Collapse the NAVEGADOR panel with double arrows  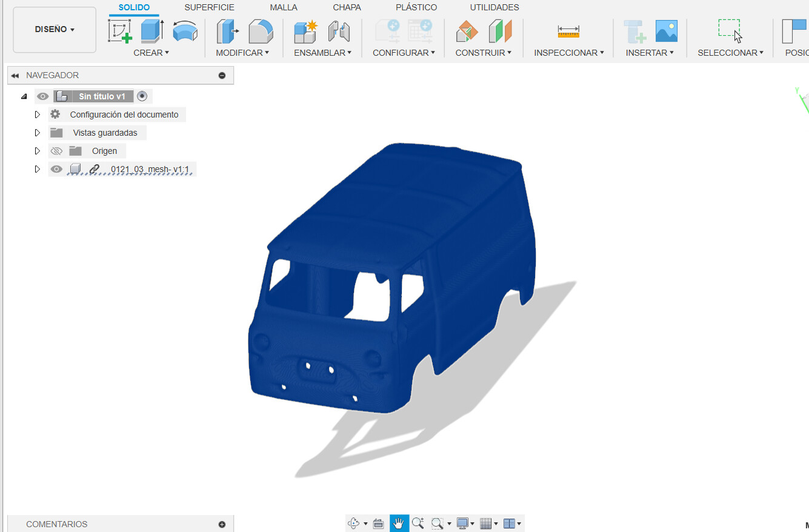tap(15, 75)
